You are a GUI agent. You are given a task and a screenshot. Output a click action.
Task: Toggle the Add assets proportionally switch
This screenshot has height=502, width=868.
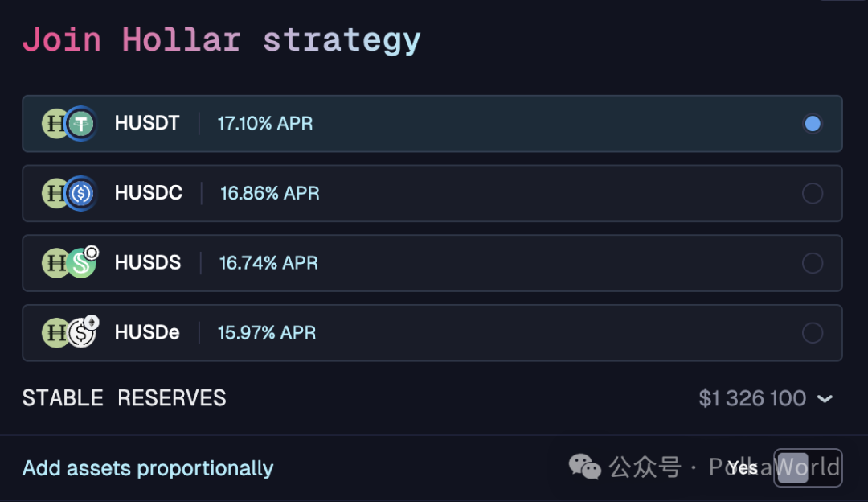pos(808,467)
